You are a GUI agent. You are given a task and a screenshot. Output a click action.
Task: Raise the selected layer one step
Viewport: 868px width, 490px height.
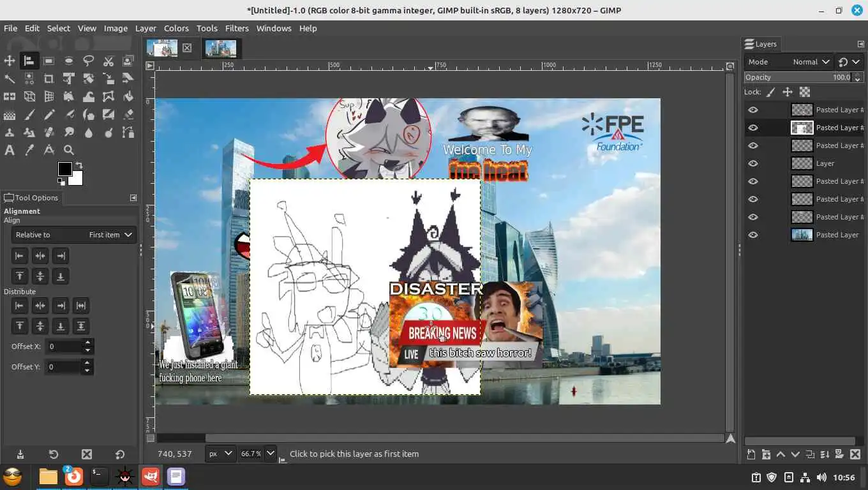pos(781,455)
